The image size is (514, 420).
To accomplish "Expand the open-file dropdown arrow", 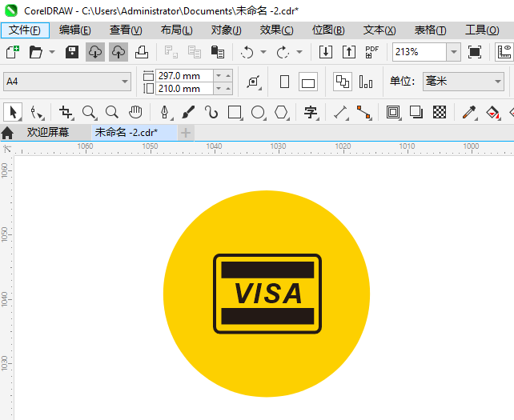I will pos(52,52).
